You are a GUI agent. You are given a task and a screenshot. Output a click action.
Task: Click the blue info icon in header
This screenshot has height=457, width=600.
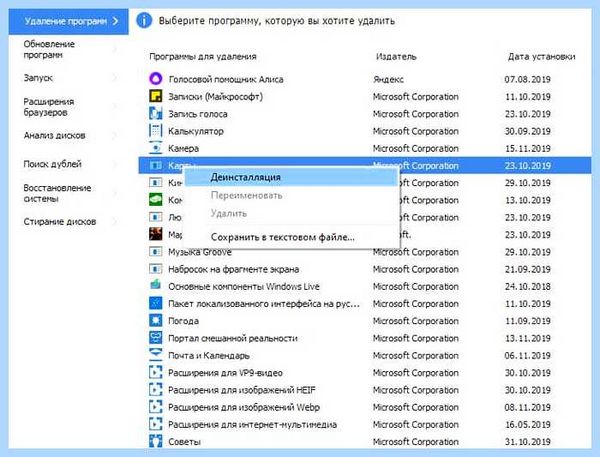(144, 20)
